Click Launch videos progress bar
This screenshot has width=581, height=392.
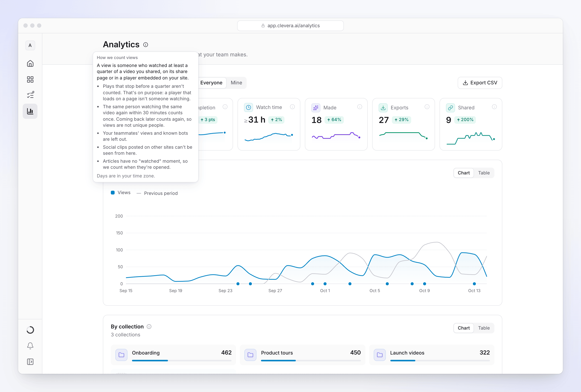click(440, 361)
